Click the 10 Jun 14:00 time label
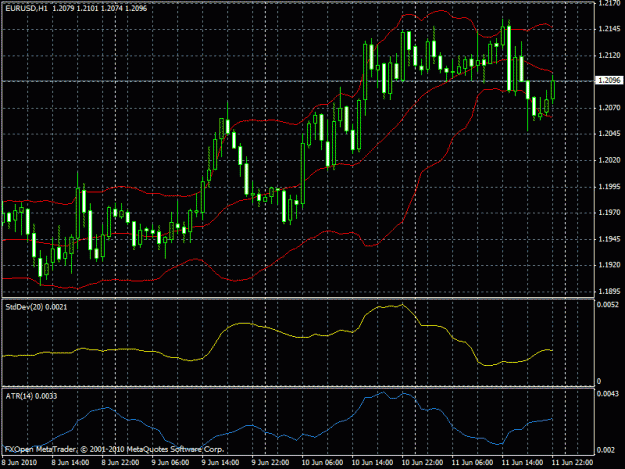This screenshot has width=625, height=469. tap(372, 463)
